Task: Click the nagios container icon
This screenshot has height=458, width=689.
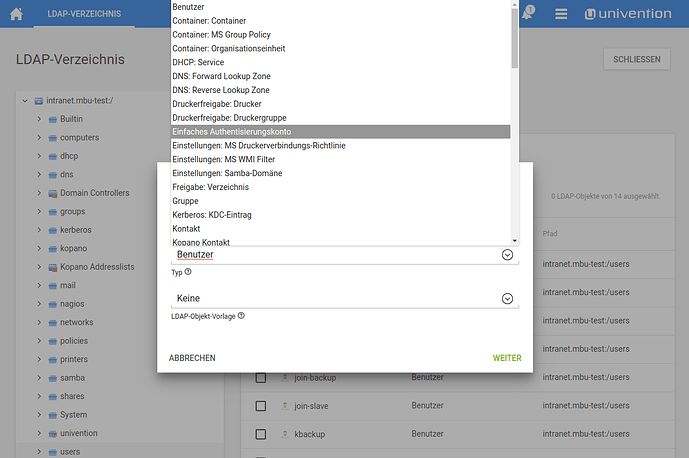Action: click(x=53, y=304)
